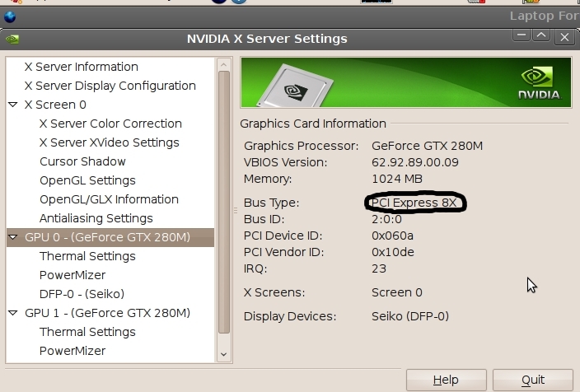This screenshot has width=580, height=392.
Task: Click the IRQ value 23
Action: (x=379, y=268)
